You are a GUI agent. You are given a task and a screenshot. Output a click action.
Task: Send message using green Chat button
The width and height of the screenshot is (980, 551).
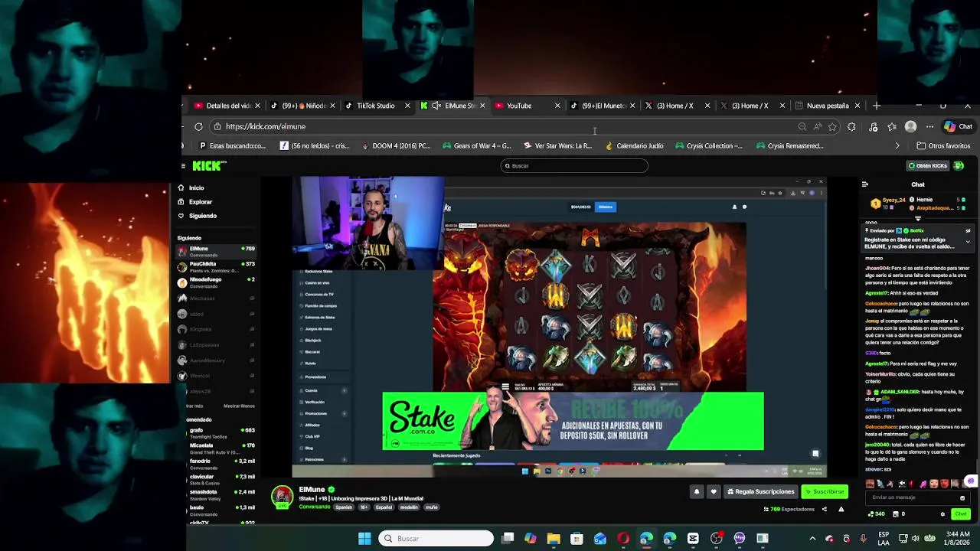tap(961, 514)
